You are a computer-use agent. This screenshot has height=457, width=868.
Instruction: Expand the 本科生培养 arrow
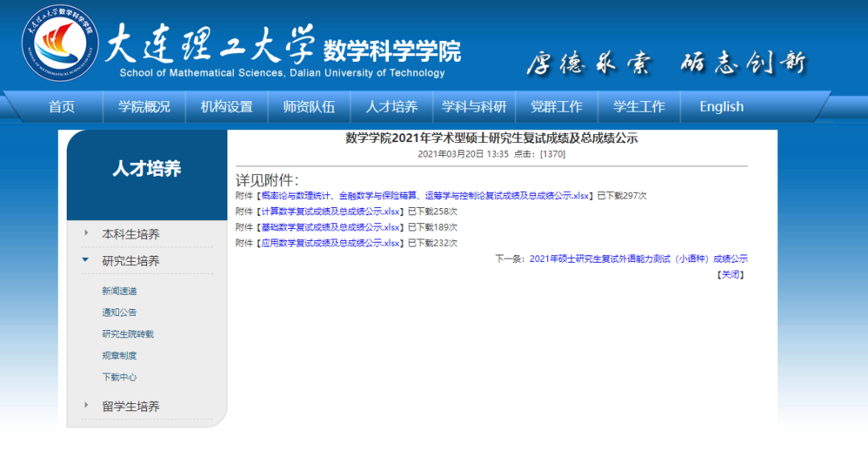[86, 233]
